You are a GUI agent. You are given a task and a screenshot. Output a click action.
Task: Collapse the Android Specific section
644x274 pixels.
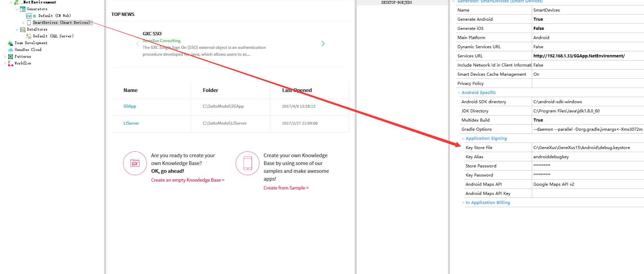[459, 93]
